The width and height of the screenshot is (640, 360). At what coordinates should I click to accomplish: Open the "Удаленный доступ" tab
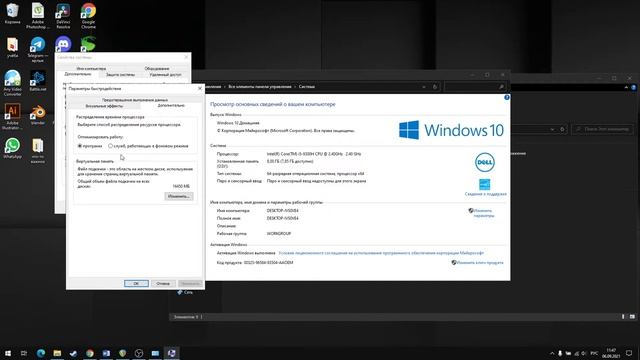pos(165,75)
